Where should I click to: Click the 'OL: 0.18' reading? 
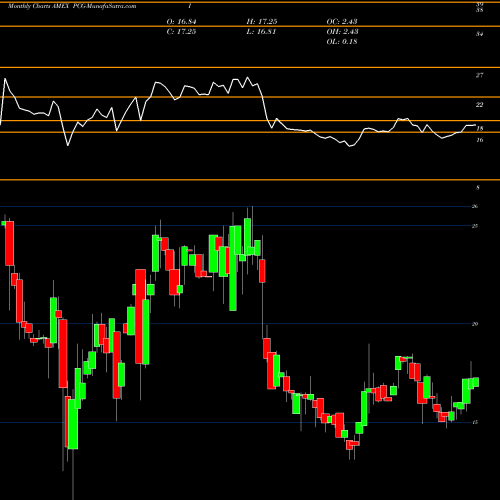click(x=342, y=42)
